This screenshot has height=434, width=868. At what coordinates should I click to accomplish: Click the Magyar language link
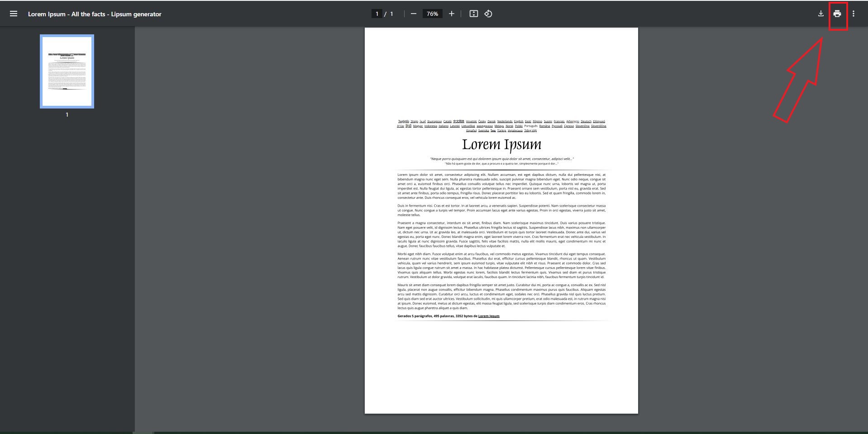pyautogui.click(x=418, y=126)
